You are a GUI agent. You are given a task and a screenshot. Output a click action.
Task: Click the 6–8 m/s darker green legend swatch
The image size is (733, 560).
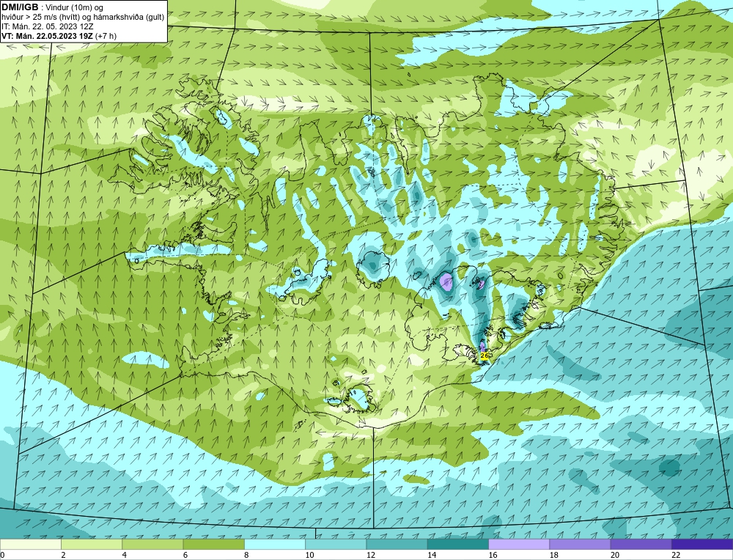213,545
